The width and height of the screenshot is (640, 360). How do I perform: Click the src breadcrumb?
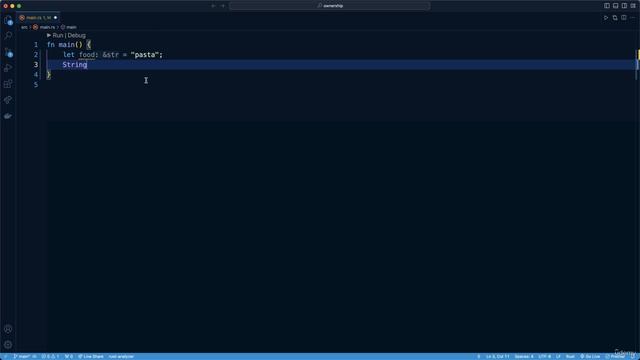point(24,27)
